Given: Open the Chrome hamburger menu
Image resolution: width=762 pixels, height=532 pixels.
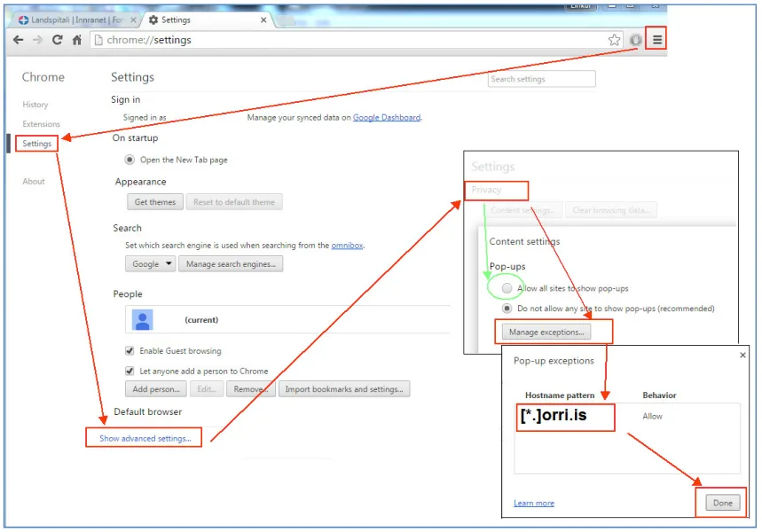Looking at the screenshot, I should click(657, 40).
